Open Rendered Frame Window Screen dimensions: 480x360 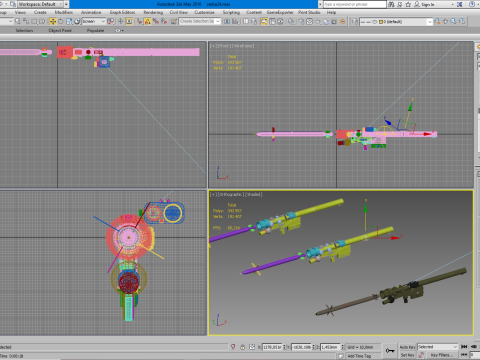click(x=309, y=21)
